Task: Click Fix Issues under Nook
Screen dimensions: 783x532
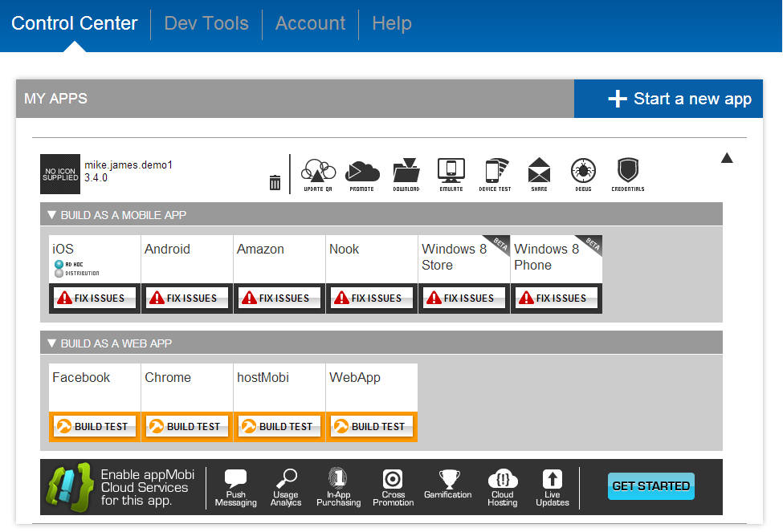Action: (x=372, y=298)
